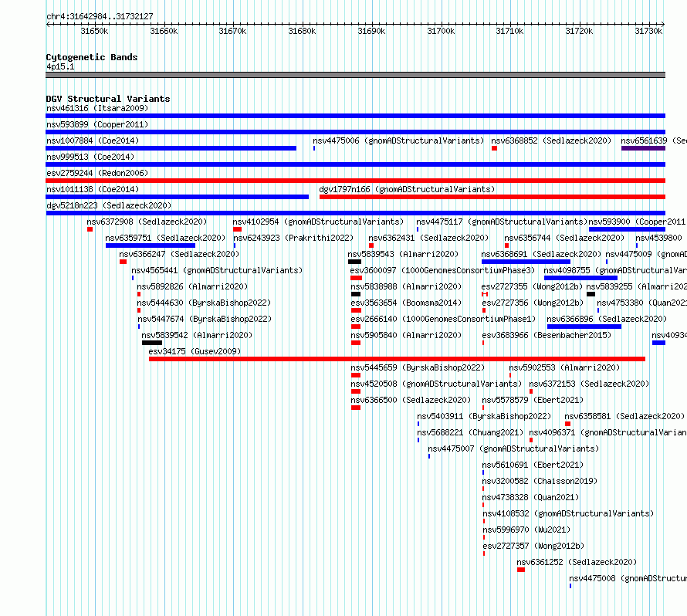Click the nsv6368691 (Sedlazeck2020) blue bar
Screen dimensions: 687x616
pyautogui.click(x=526, y=262)
